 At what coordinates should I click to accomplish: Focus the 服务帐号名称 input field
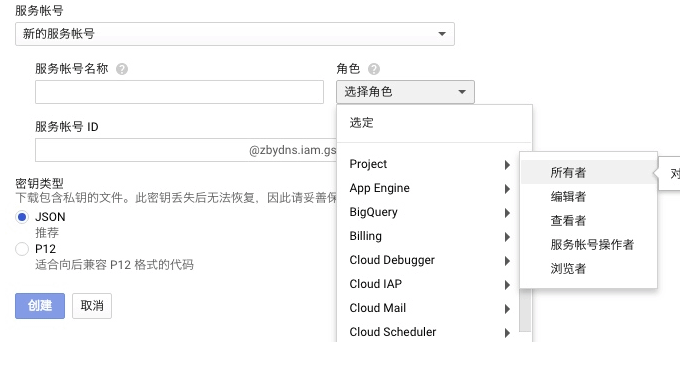(179, 92)
